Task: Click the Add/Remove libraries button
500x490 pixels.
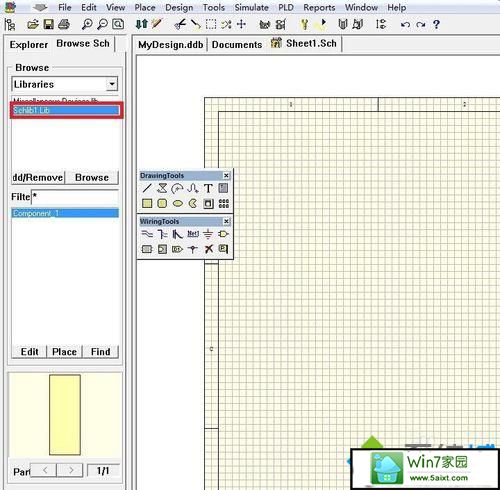Action: (38, 177)
